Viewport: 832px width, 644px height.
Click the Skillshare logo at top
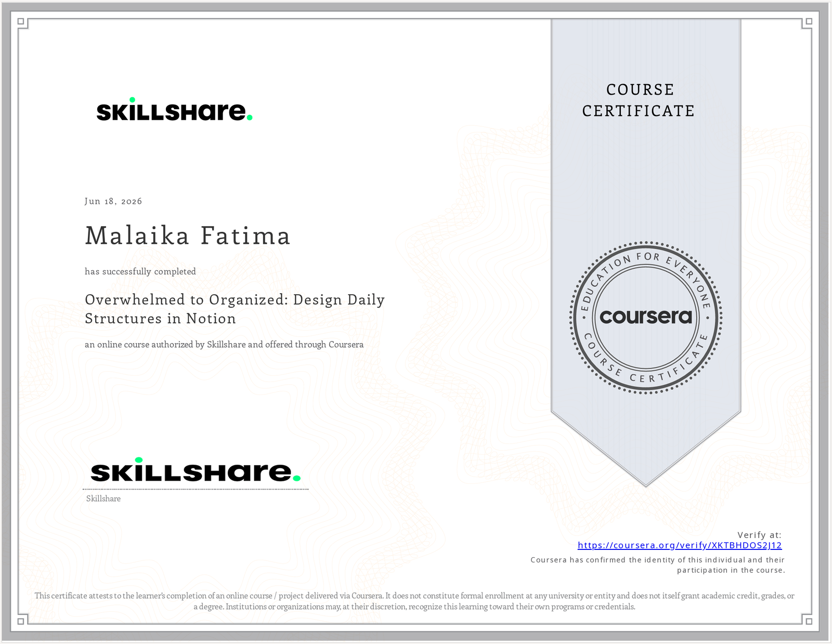[x=175, y=110]
